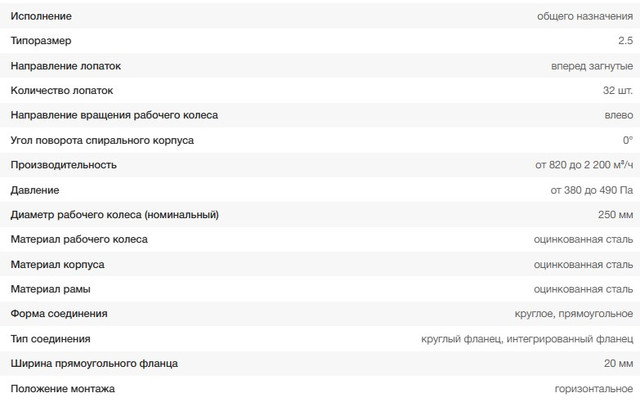Click the 'Количество лопаток' label

coord(63,90)
